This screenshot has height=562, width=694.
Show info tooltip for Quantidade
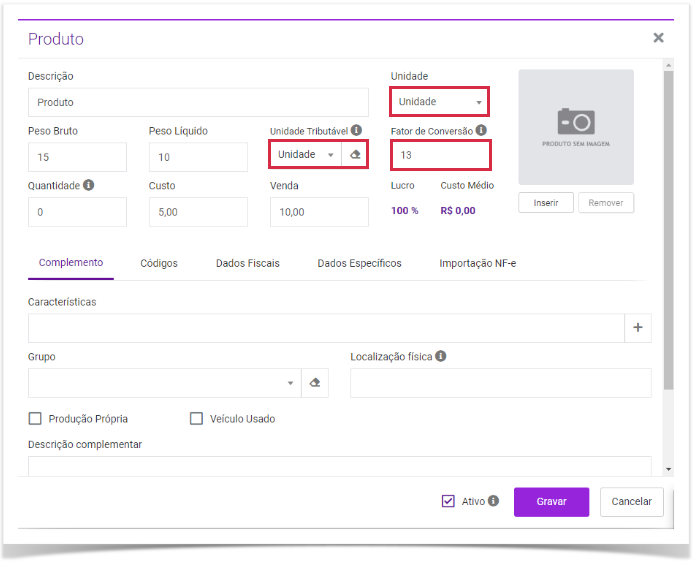point(89,185)
